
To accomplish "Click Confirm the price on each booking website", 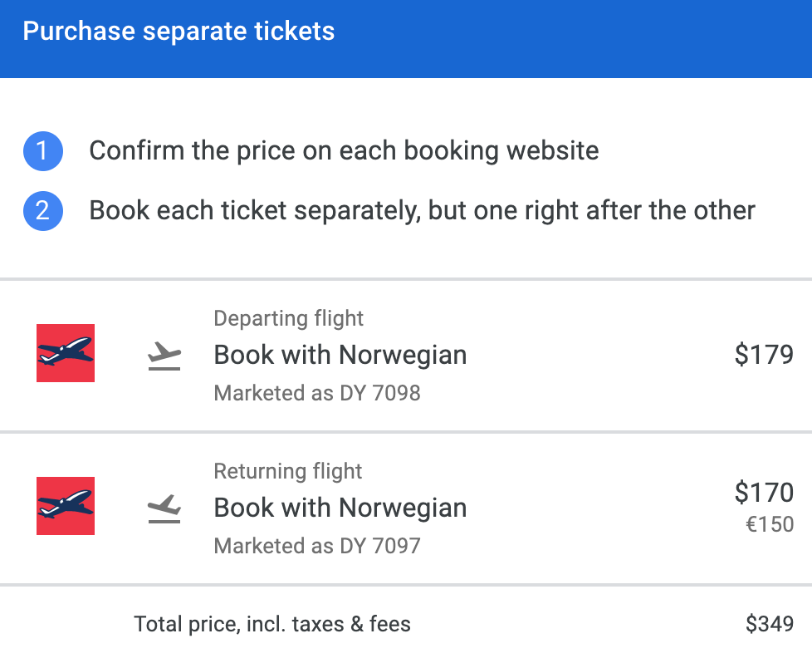I will 344,151.
